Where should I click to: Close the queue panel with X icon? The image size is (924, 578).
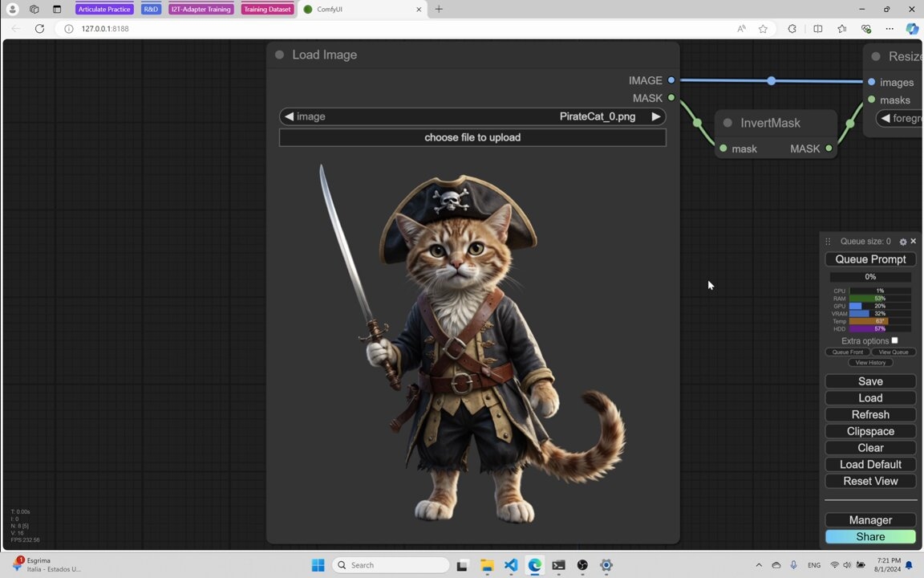coord(913,241)
